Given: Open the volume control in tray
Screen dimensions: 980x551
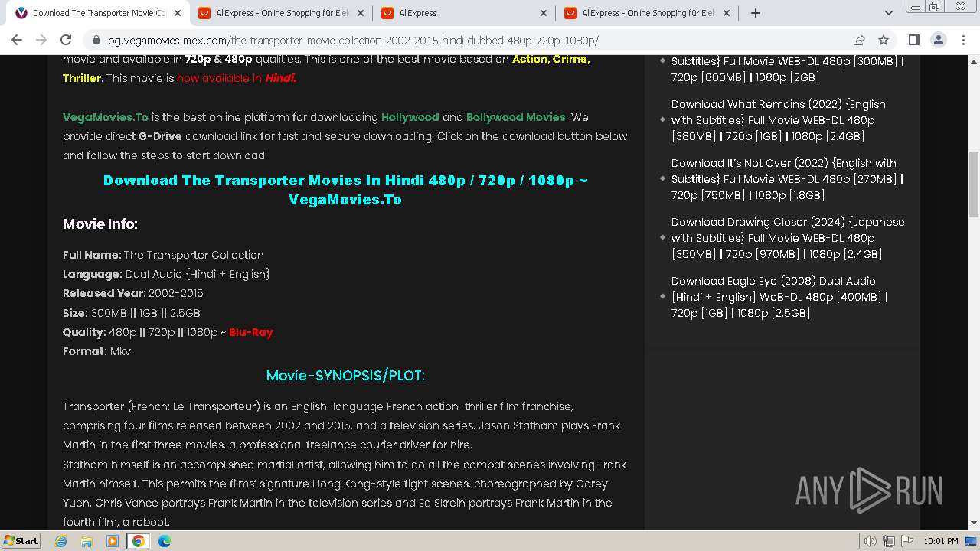Looking at the screenshot, I should pos(871,541).
